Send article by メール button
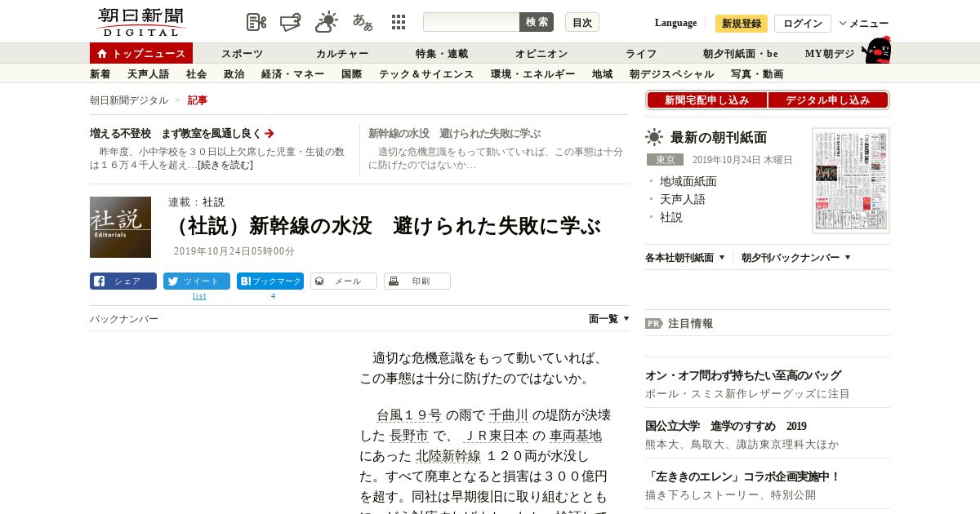This screenshot has width=980, height=514. click(344, 281)
